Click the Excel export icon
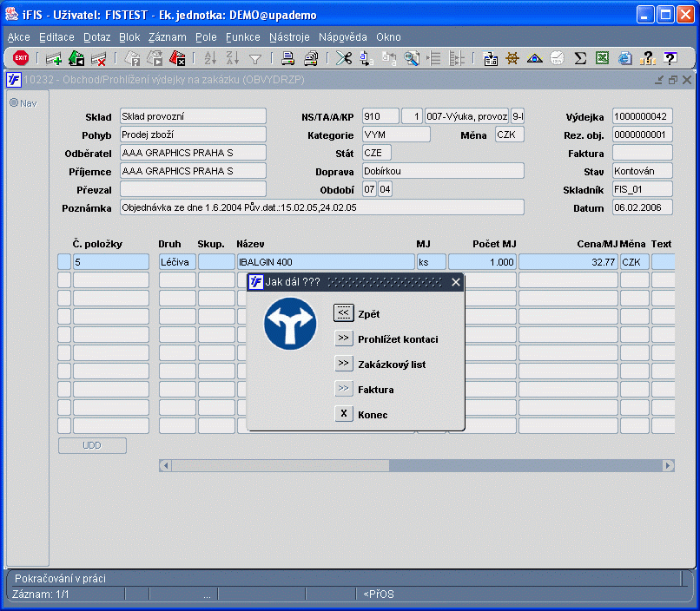The height and width of the screenshot is (611, 700). click(602, 58)
